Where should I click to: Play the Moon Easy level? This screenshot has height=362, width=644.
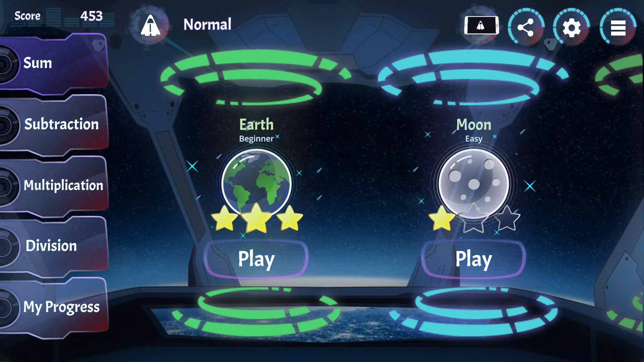(x=474, y=258)
